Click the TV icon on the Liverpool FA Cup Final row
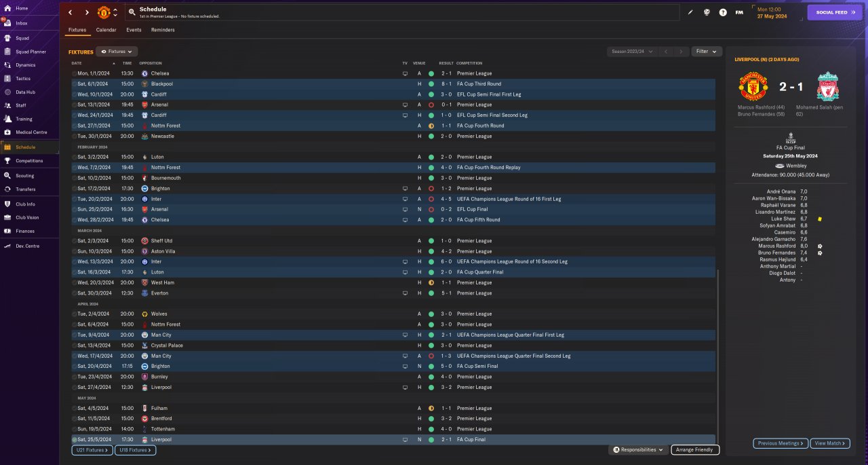 click(x=405, y=440)
